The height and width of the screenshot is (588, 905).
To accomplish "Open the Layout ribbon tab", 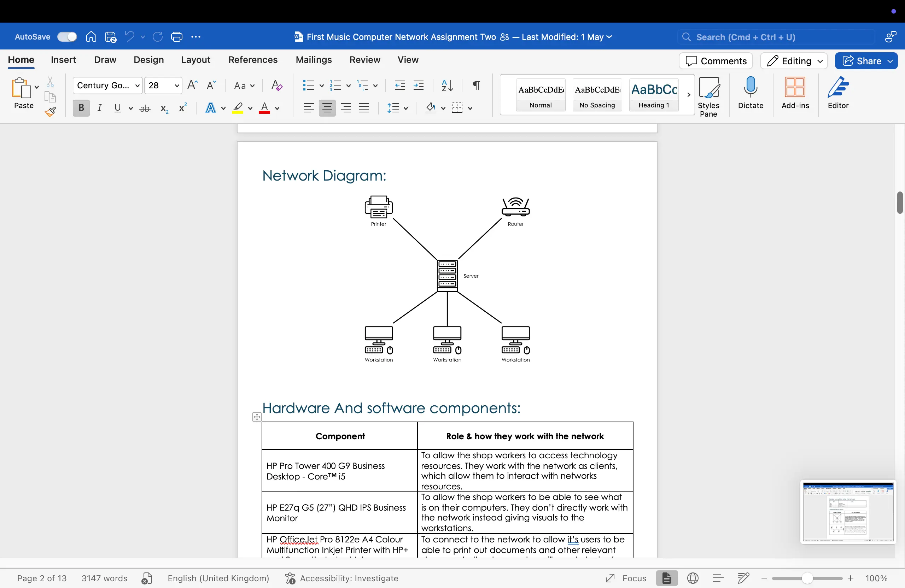I will point(195,60).
